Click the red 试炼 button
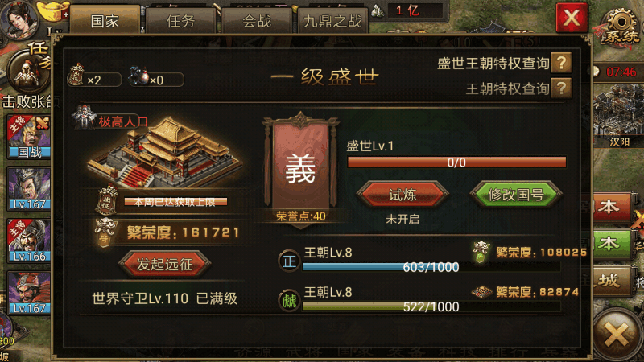The image size is (644, 362). (x=402, y=195)
